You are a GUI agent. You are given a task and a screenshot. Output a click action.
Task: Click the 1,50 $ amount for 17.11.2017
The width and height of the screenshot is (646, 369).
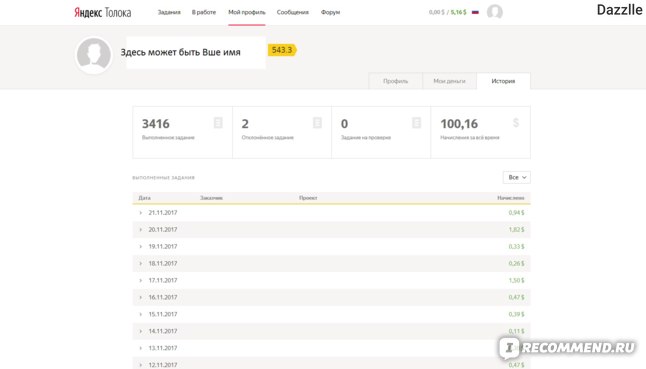pyautogui.click(x=516, y=280)
